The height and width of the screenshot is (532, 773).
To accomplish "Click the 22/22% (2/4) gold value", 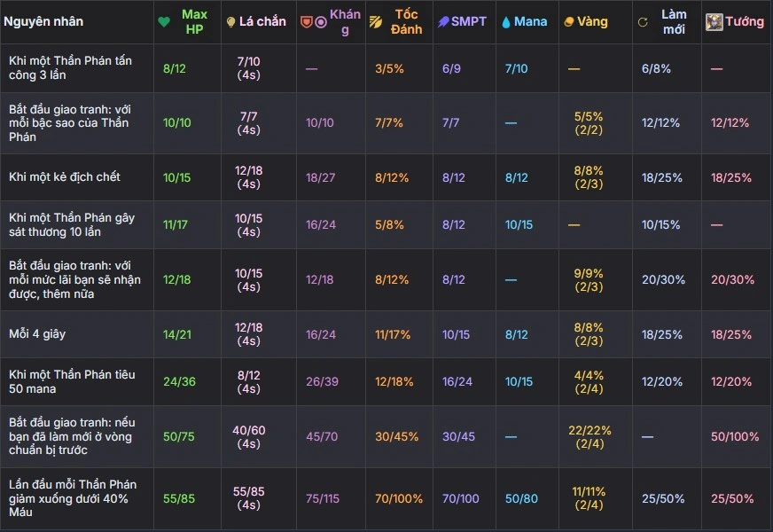I will (590, 437).
